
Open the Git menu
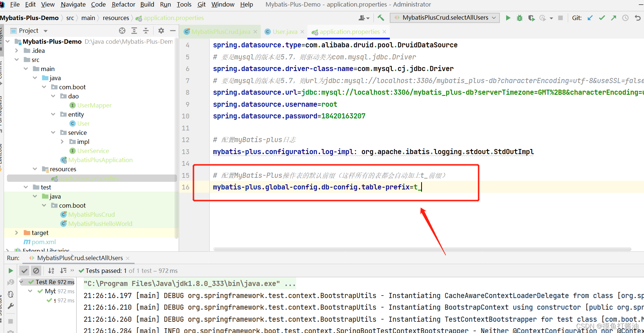tap(201, 4)
